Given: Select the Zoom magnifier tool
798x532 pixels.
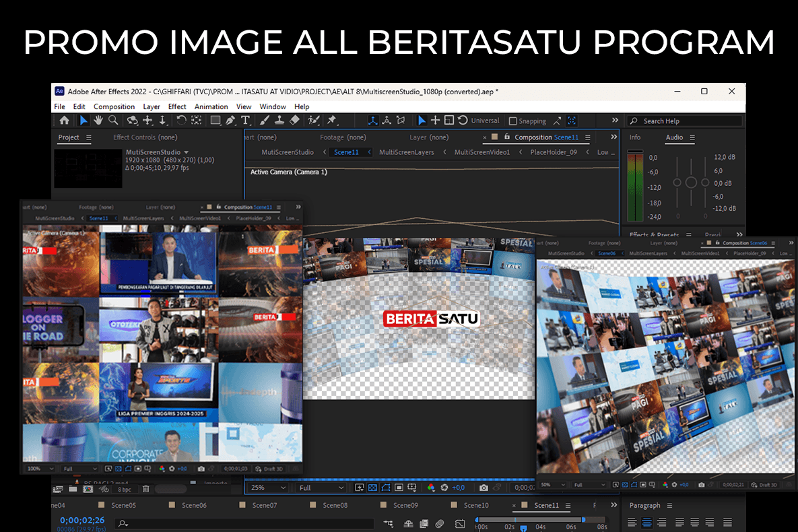Looking at the screenshot, I should 114,121.
